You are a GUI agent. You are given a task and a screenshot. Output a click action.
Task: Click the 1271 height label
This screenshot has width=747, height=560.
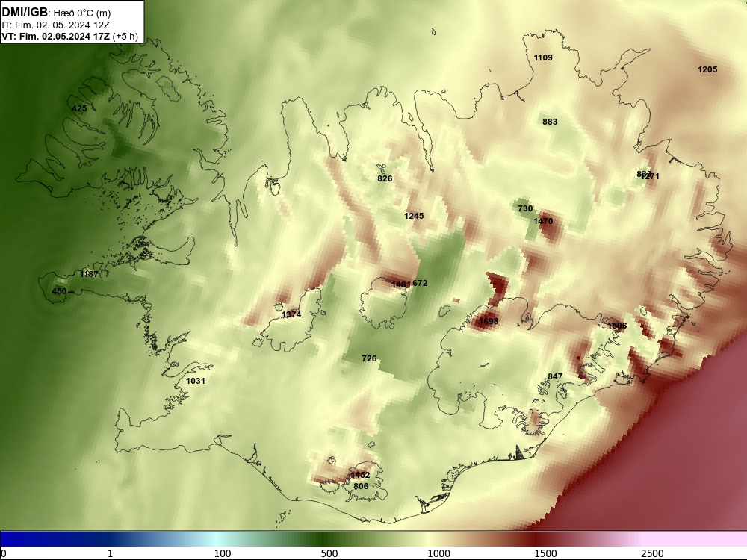(651, 177)
